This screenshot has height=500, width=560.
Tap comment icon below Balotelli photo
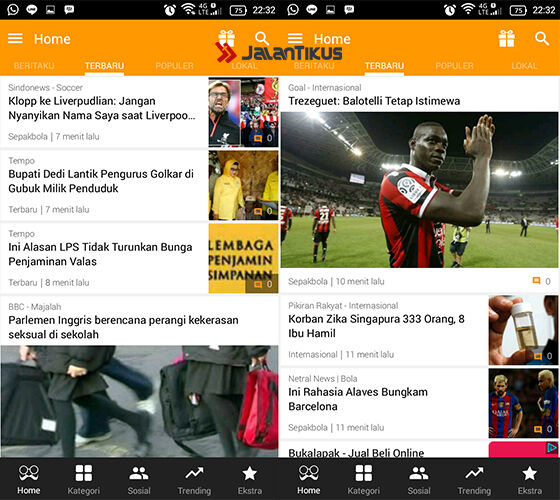(x=536, y=281)
